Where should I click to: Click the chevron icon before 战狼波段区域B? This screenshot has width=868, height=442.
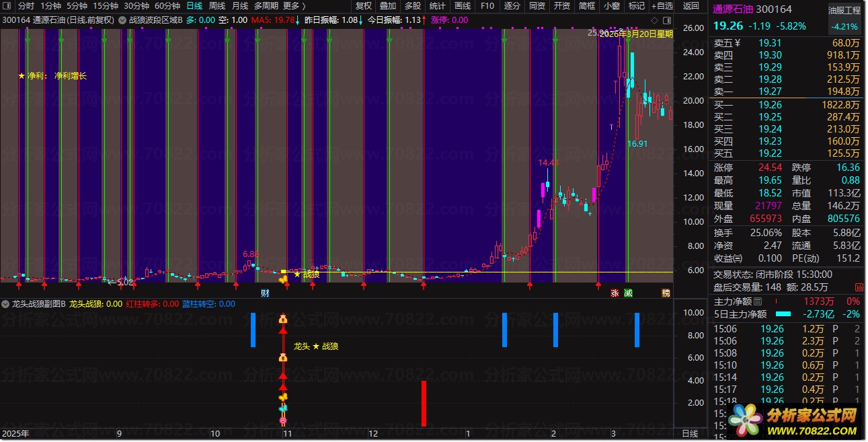tap(122, 20)
